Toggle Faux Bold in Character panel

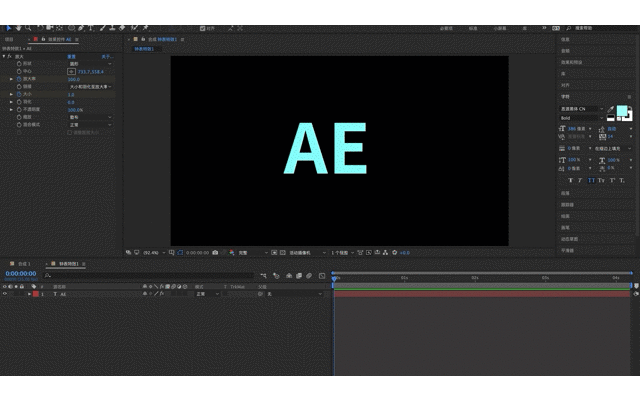tap(571, 180)
